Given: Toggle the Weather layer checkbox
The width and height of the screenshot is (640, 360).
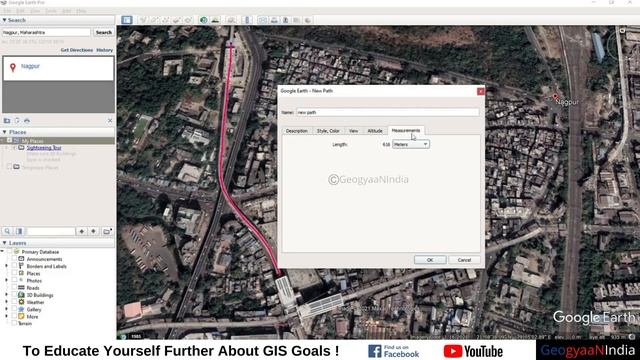Looking at the screenshot, I should pos(14,302).
